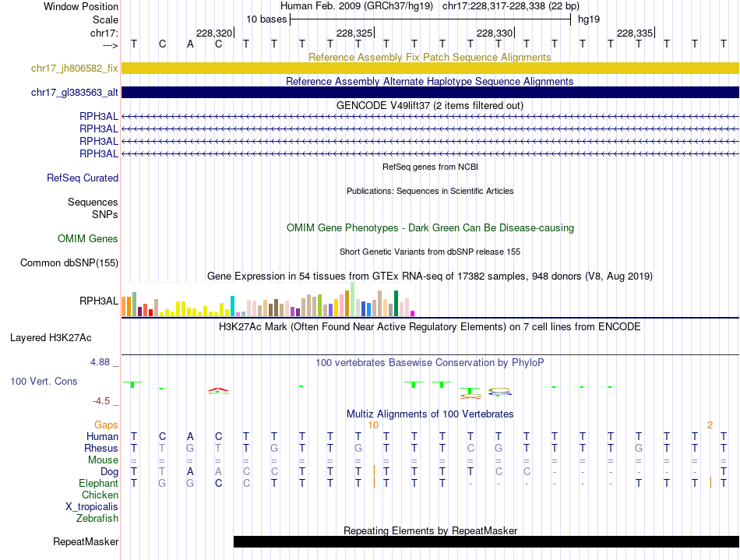
Task: Click the Zebrafish species label
Action: coord(97,518)
